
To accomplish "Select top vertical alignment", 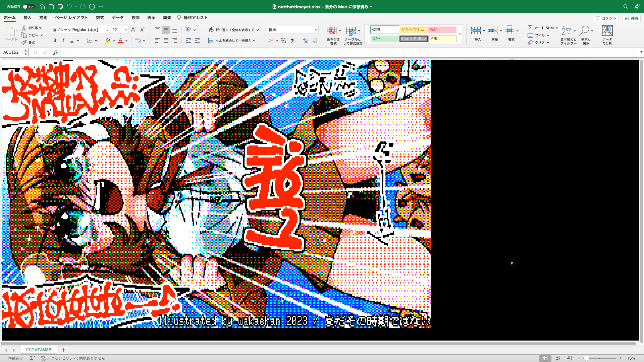I will pos(157,30).
